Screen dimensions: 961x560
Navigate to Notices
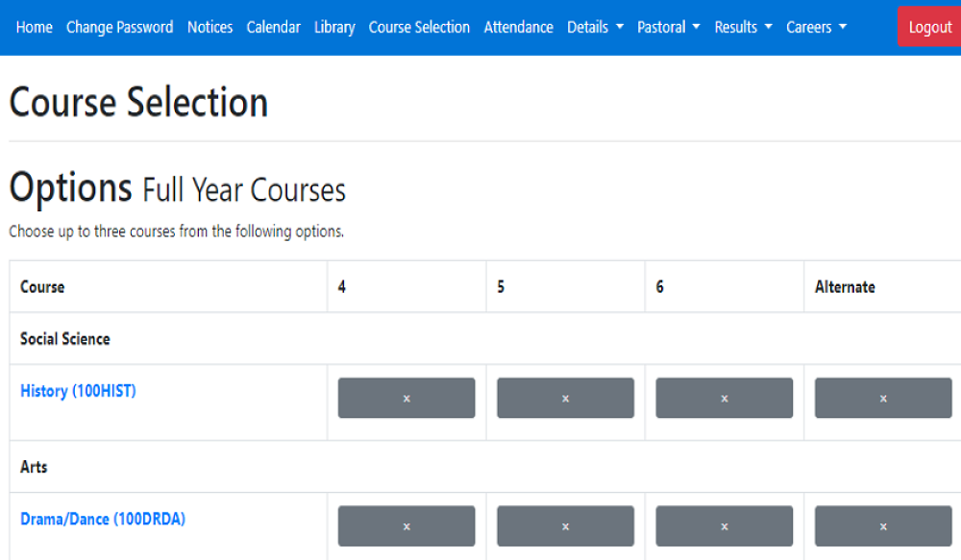coord(209,27)
